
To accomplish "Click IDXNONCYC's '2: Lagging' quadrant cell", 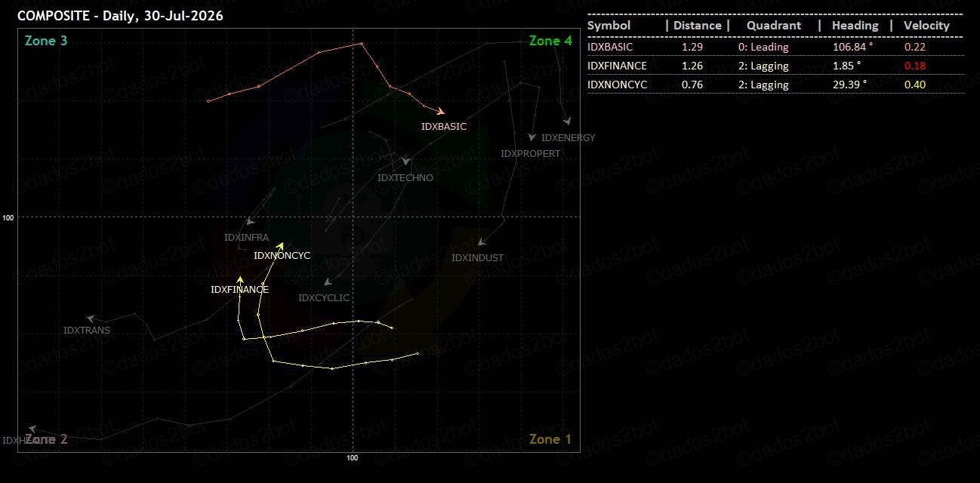I will pyautogui.click(x=763, y=85).
